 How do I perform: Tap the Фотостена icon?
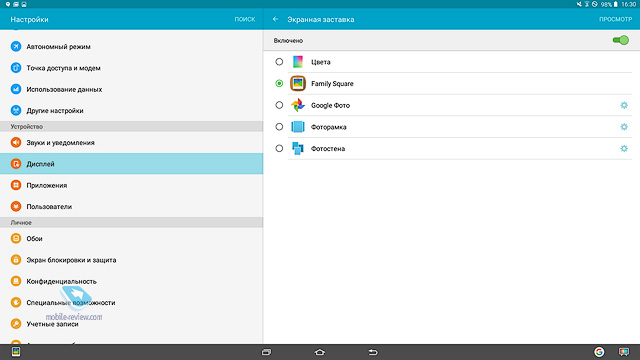(298, 148)
